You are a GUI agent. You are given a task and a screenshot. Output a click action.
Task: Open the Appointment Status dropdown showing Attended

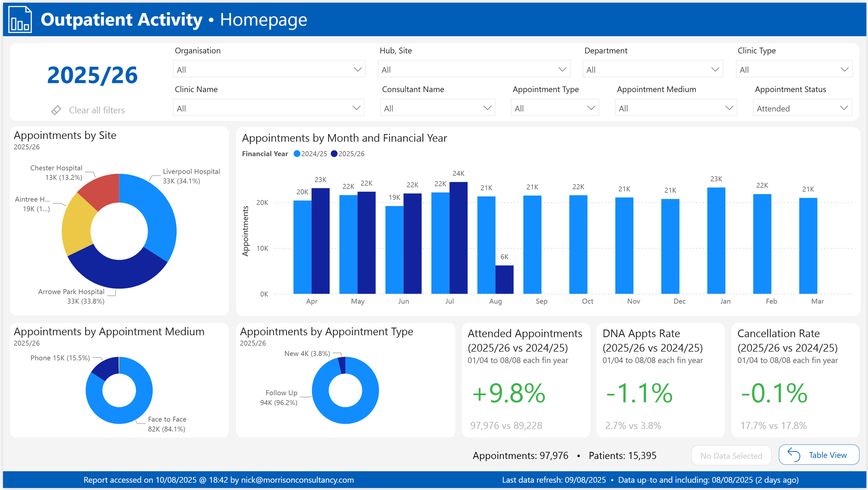click(802, 108)
